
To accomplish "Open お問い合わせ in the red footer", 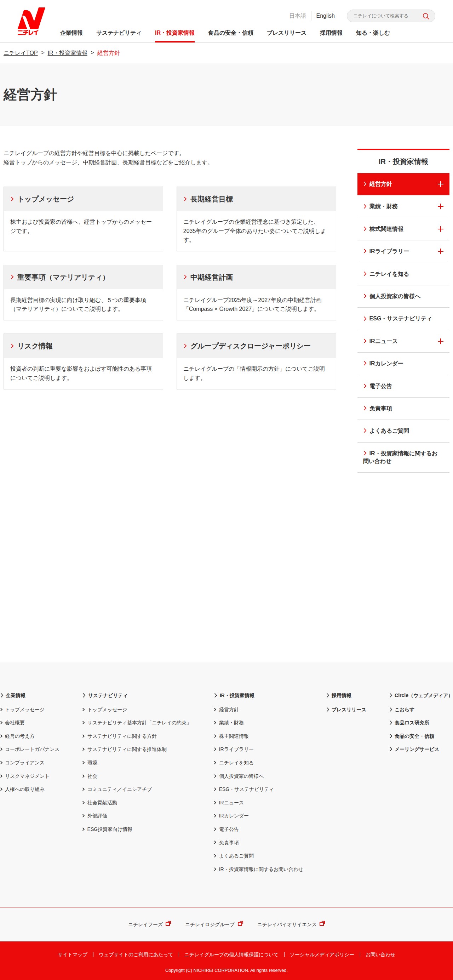I will 380,955.
